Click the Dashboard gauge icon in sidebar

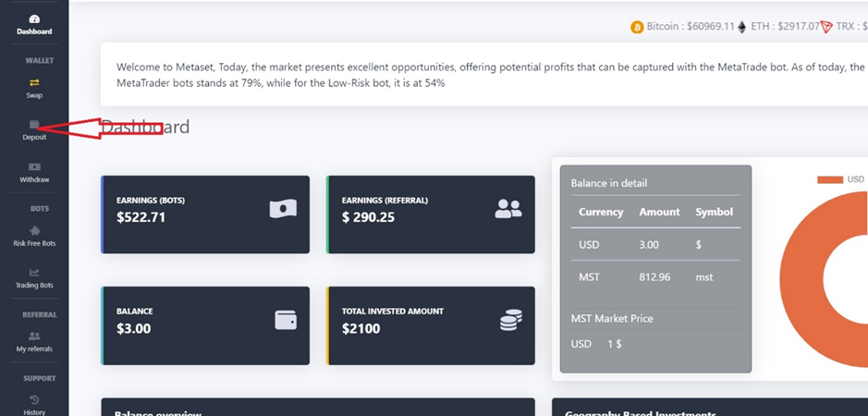34,18
